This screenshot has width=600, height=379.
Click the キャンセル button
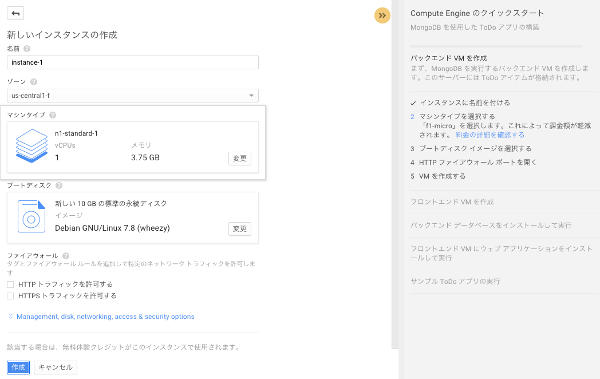pyautogui.click(x=56, y=367)
